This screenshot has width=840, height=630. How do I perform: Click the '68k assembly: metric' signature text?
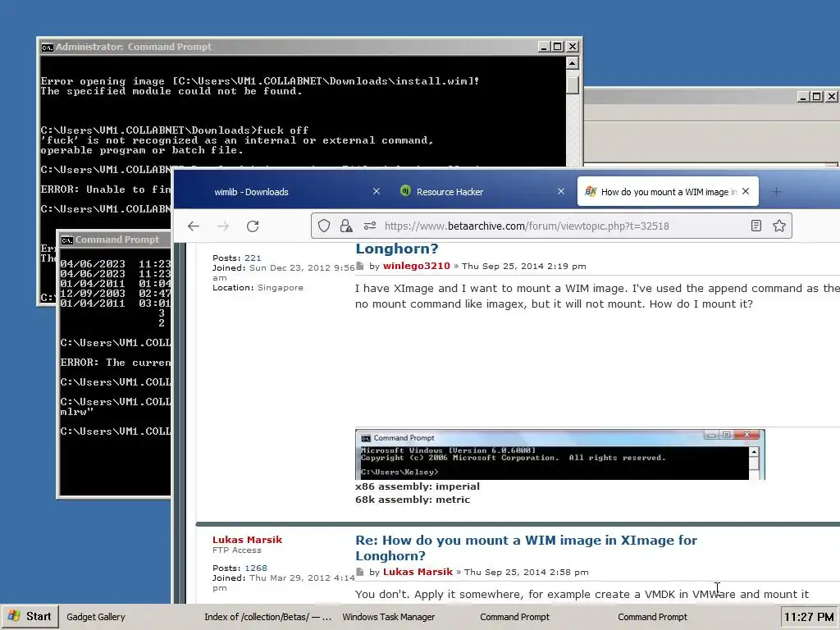point(413,500)
